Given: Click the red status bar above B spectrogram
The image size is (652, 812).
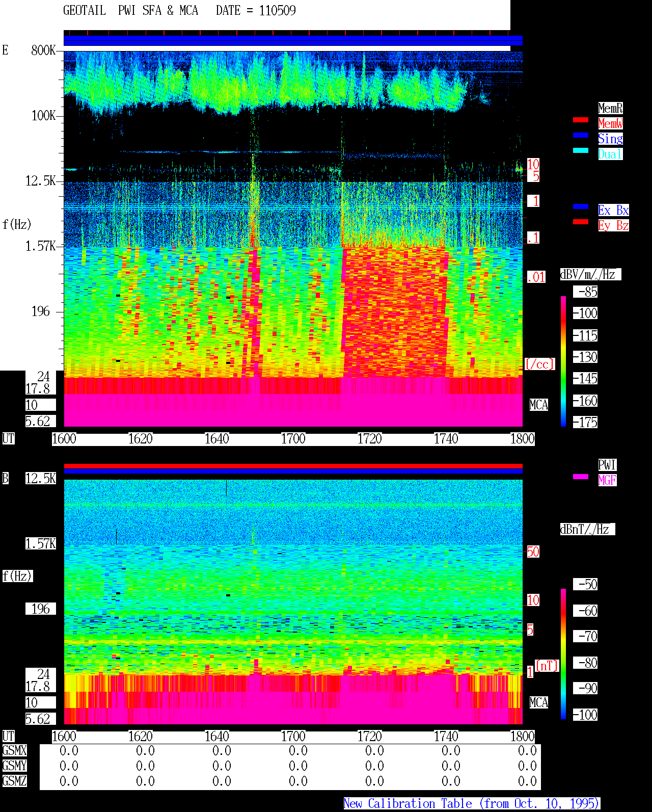Looking at the screenshot, I should point(293,466).
